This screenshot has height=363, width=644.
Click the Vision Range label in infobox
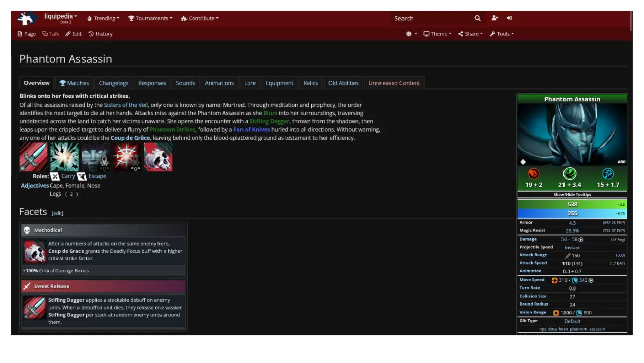[x=533, y=312]
